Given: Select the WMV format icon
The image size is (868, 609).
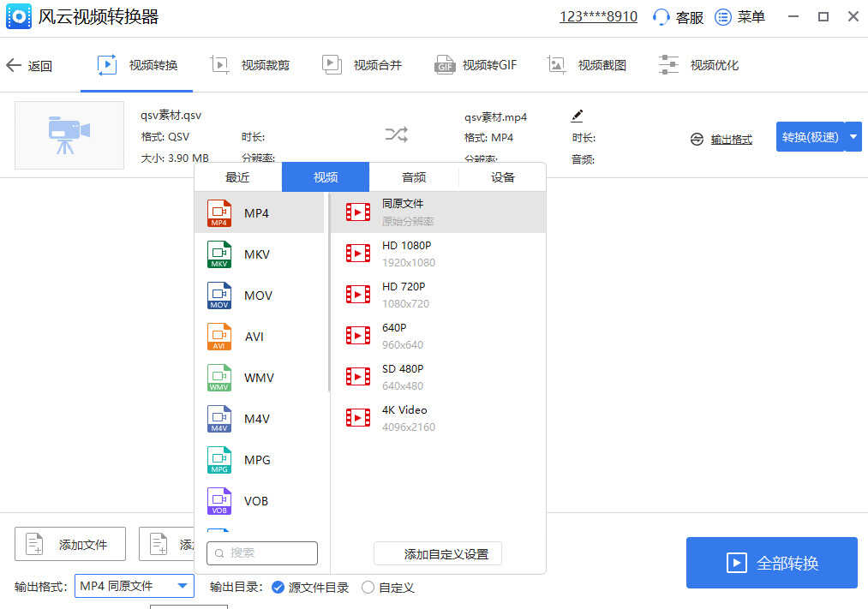Looking at the screenshot, I should click(x=219, y=378).
